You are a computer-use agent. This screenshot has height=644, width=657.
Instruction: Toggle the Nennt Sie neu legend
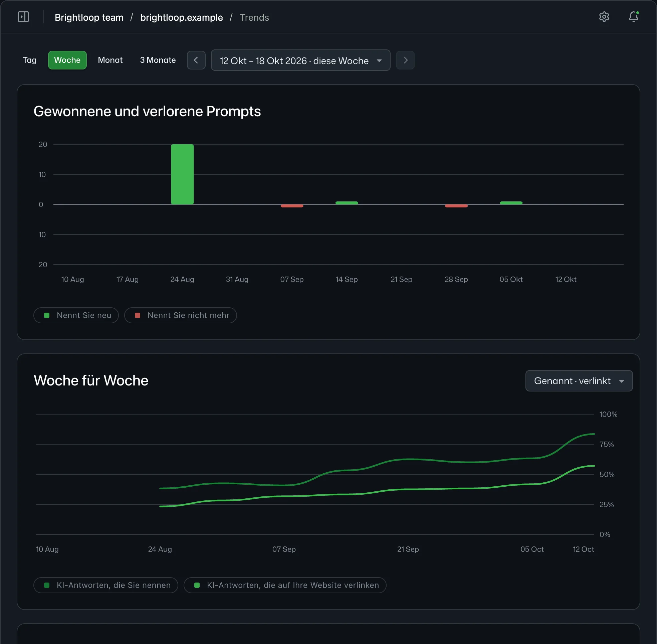coord(76,315)
